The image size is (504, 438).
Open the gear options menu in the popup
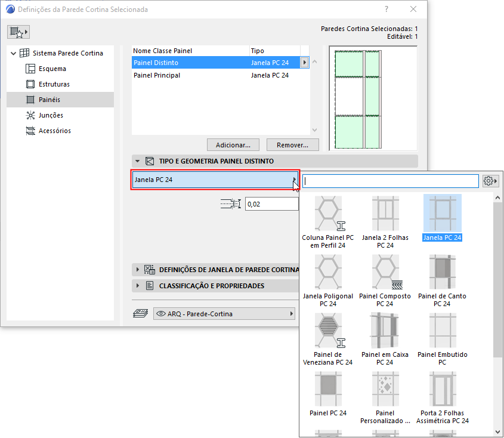tap(490, 181)
